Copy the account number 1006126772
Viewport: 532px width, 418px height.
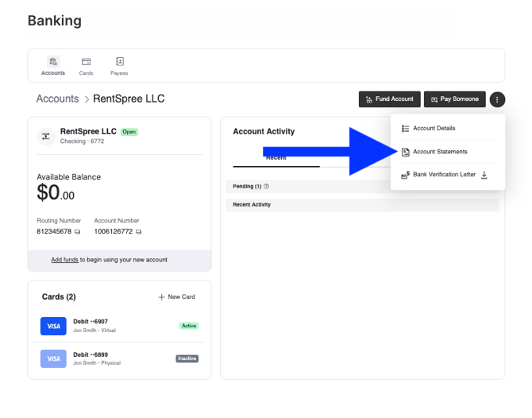click(x=138, y=232)
